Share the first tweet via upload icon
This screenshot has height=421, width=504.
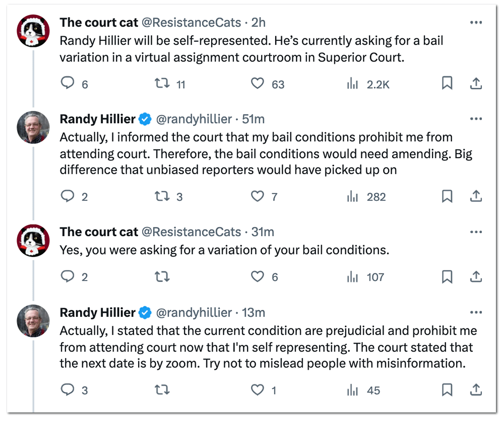pyautogui.click(x=476, y=84)
